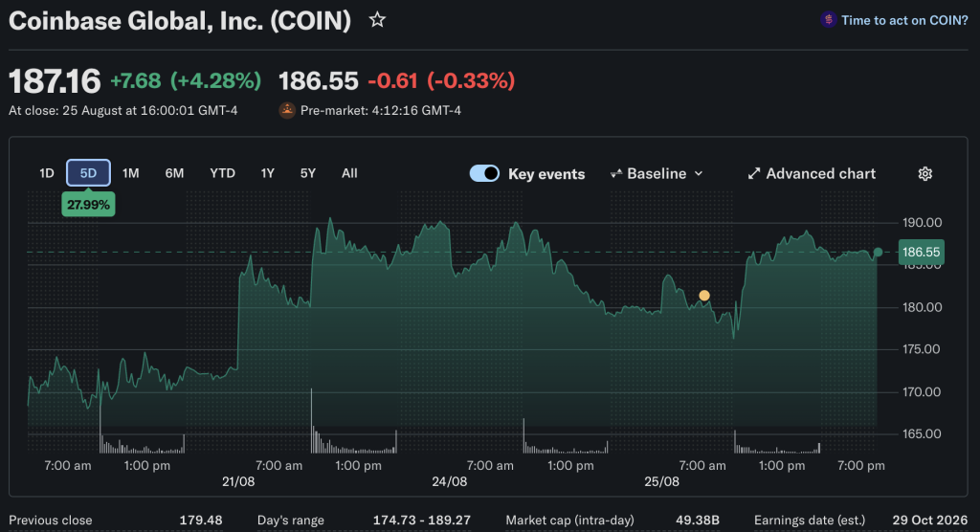The height and width of the screenshot is (532, 980).
Task: Click the 186.55 price label on axis
Action: point(922,252)
